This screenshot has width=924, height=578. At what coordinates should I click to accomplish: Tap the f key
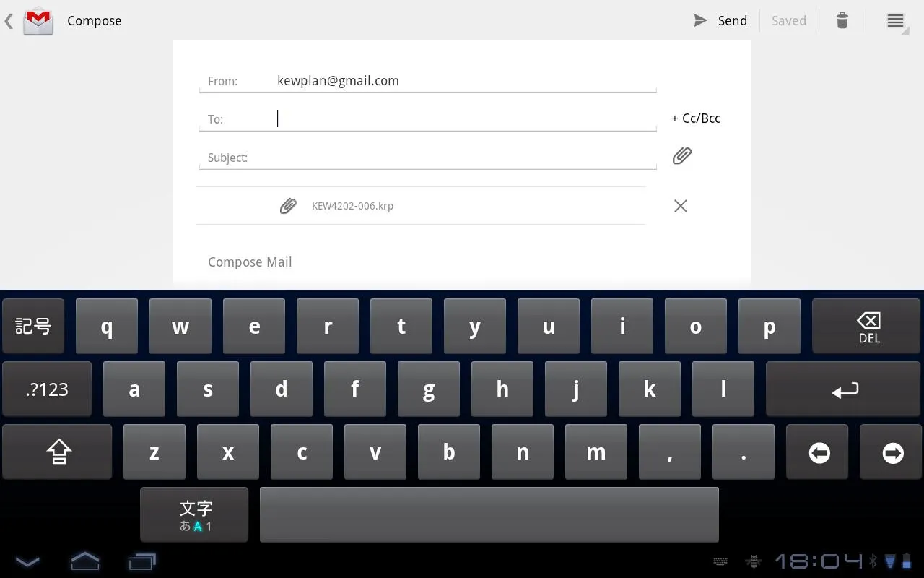(x=355, y=389)
